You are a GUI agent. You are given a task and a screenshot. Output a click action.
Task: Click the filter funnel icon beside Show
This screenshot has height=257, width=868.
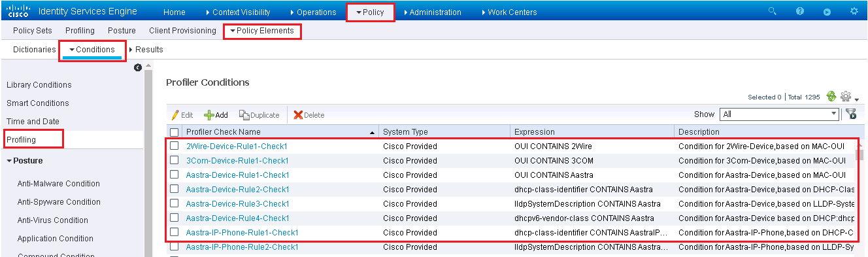pyautogui.click(x=851, y=114)
